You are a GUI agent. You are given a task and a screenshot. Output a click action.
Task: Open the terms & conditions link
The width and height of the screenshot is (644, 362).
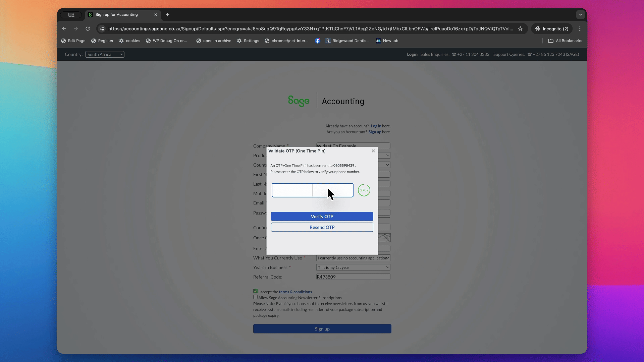tap(295, 292)
